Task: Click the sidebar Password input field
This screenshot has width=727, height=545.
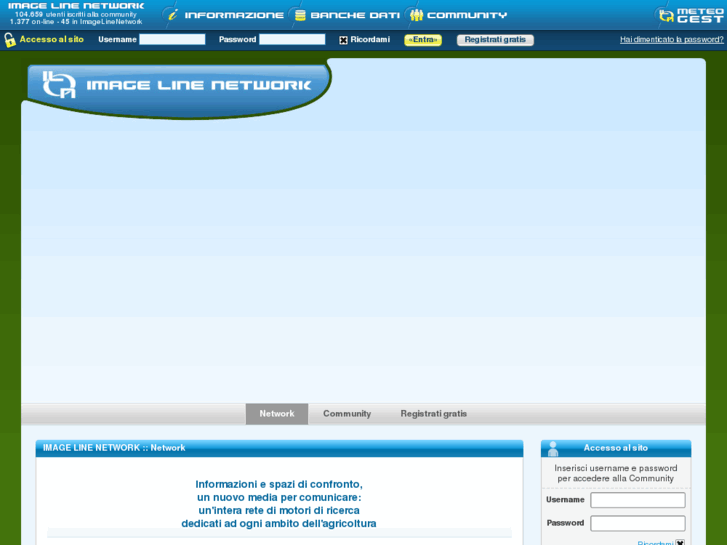Action: point(638,523)
